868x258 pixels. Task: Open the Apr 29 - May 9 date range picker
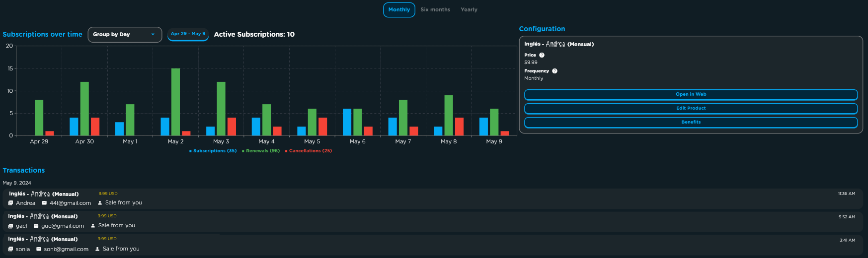pos(188,34)
